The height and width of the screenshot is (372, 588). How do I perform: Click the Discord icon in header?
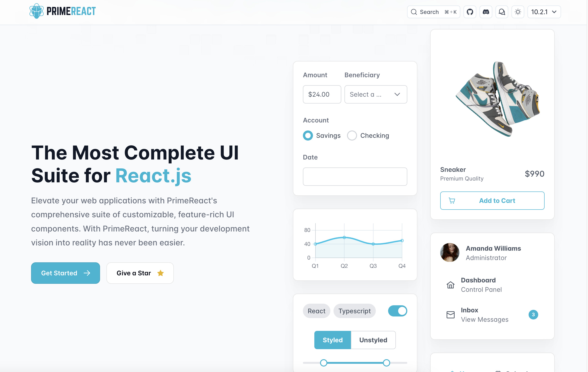(486, 12)
